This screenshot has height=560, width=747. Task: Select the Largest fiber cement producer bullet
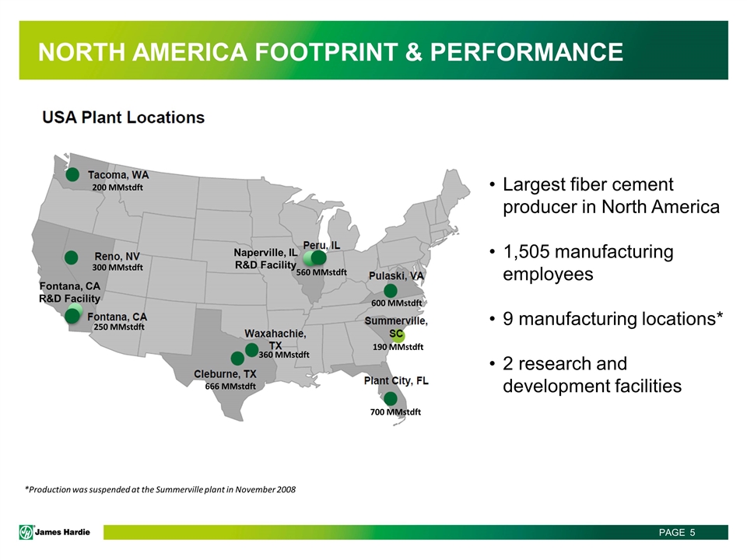[610, 196]
